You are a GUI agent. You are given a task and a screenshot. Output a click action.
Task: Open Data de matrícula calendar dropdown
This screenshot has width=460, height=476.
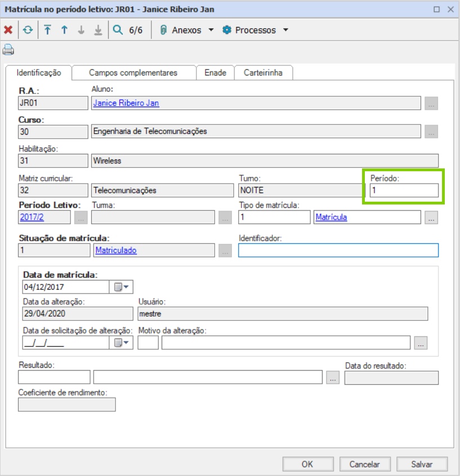click(122, 287)
